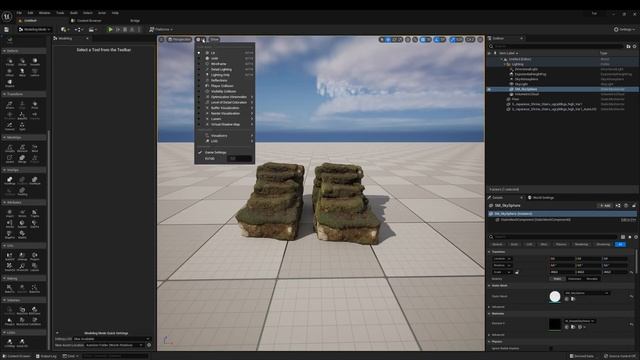
Task: Open the Location type dropdown
Action: [x=502, y=259]
